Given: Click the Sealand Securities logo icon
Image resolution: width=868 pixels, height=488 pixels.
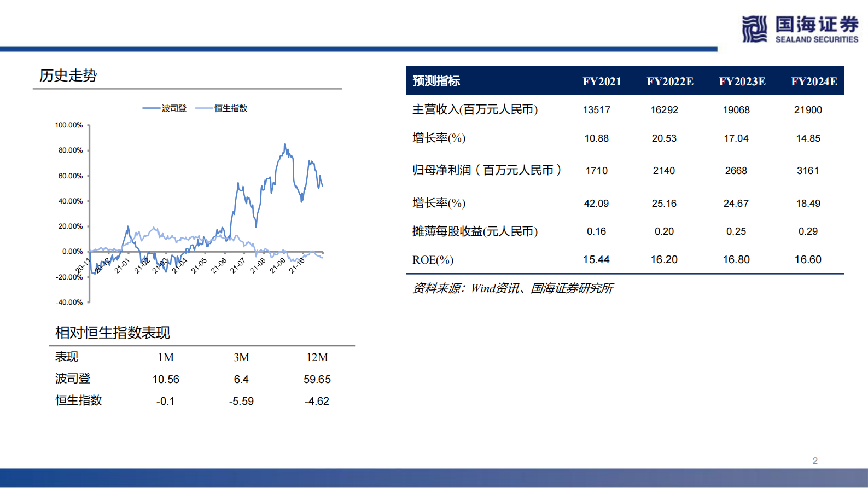Looking at the screenshot, I should point(754,29).
